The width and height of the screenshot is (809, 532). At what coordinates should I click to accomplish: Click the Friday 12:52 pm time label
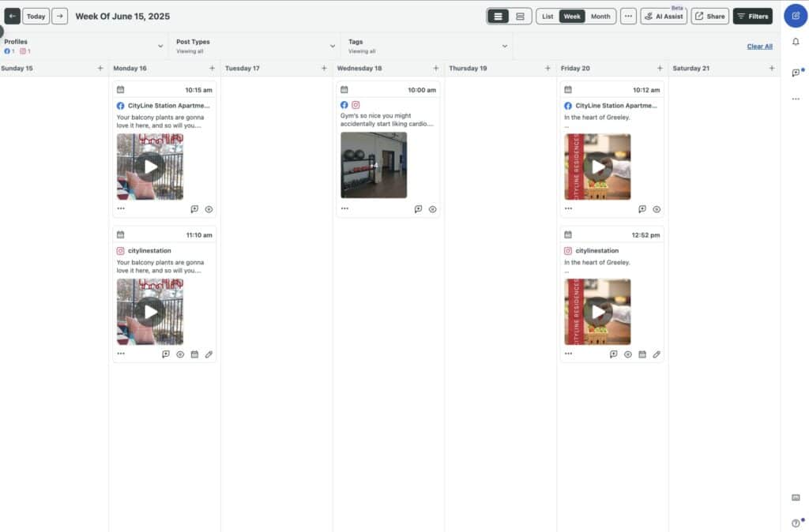[x=645, y=235]
